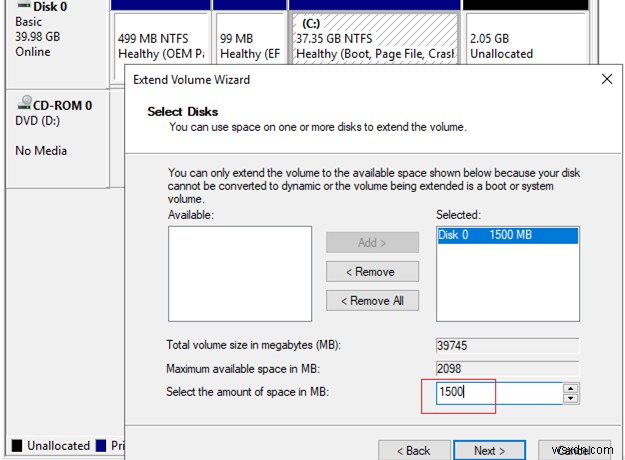Click the Next button in the wizard

(489, 450)
